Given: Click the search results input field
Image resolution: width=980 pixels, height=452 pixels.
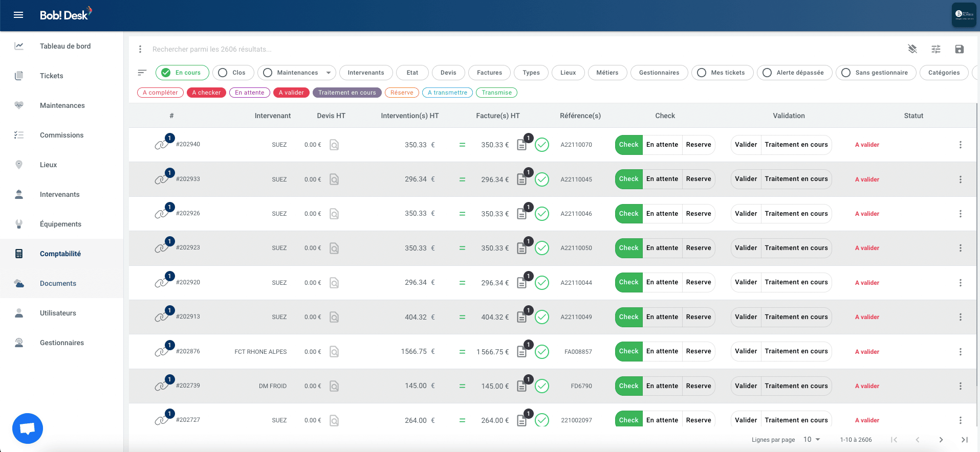Looking at the screenshot, I should click(522, 49).
